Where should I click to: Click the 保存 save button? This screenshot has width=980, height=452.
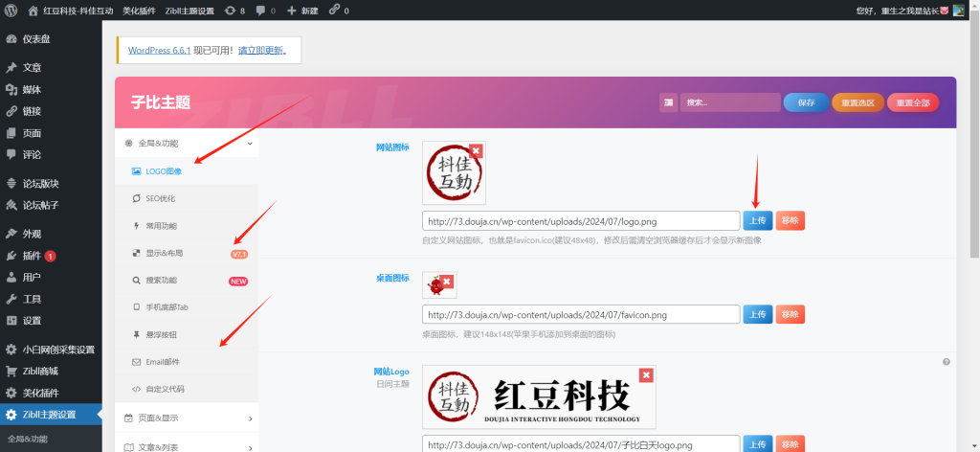coord(806,102)
